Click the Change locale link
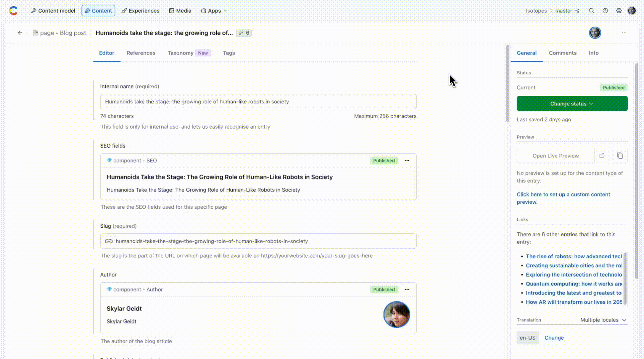The width and height of the screenshot is (644, 359). click(x=554, y=338)
